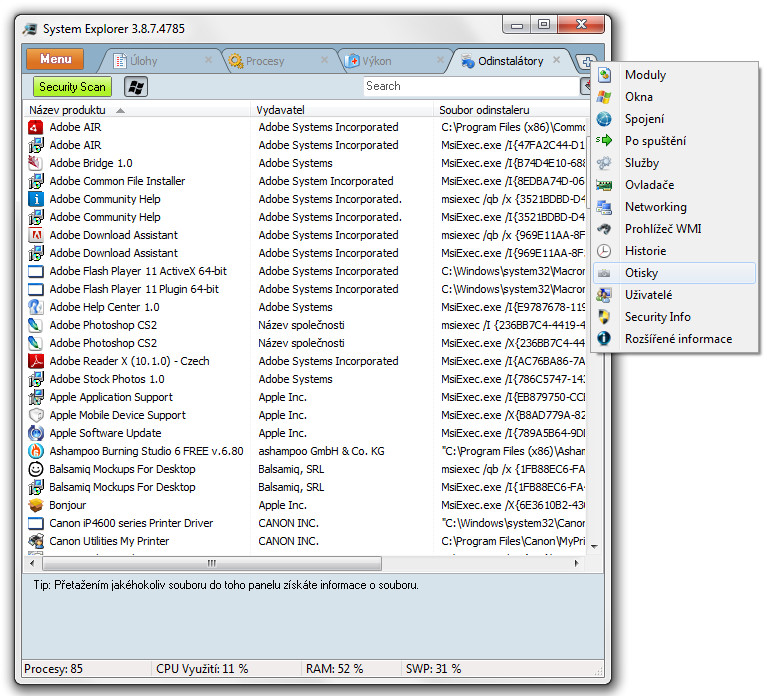This screenshot has width=774, height=696.
Task: Click the Bonjour package box icon
Action: click(x=36, y=505)
